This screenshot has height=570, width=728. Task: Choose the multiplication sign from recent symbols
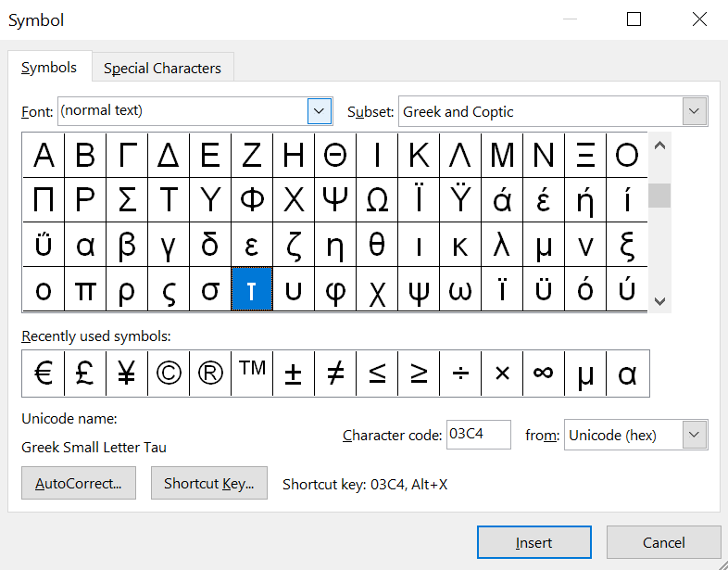pyautogui.click(x=502, y=374)
